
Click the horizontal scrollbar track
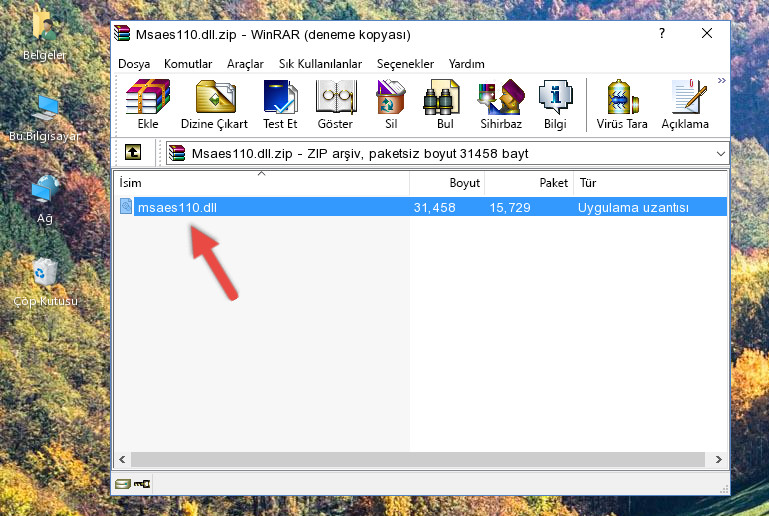pos(418,459)
